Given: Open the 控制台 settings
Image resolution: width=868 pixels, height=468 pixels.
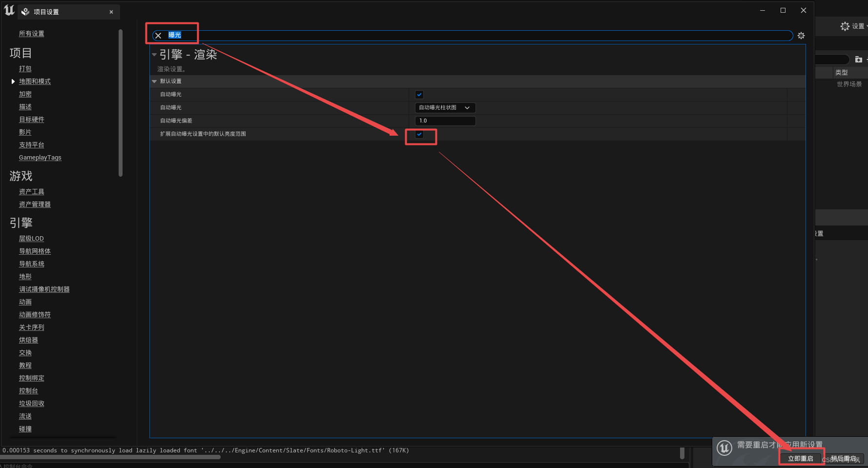Looking at the screenshot, I should pyautogui.click(x=28, y=391).
